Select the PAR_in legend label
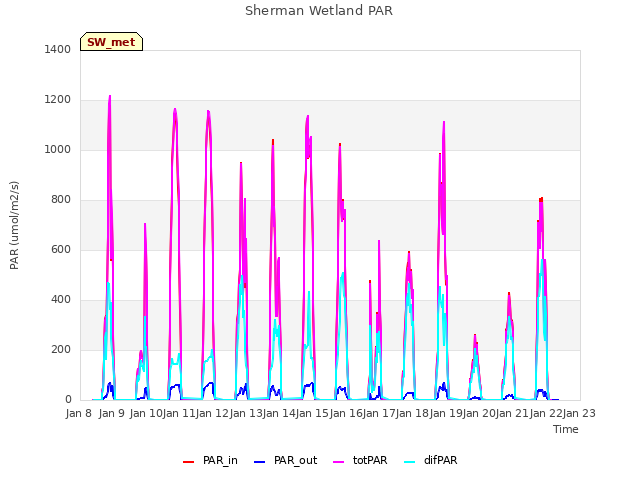The height and width of the screenshot is (480, 640). [220, 460]
